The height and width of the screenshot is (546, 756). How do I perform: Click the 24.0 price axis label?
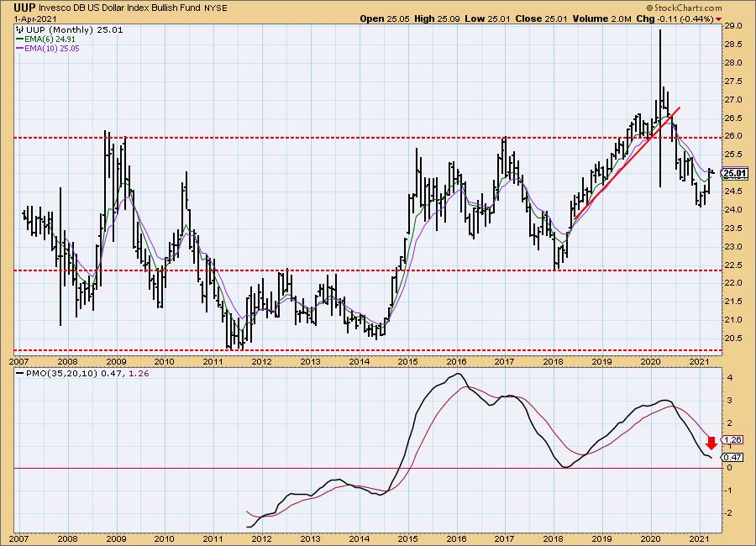pyautogui.click(x=732, y=210)
